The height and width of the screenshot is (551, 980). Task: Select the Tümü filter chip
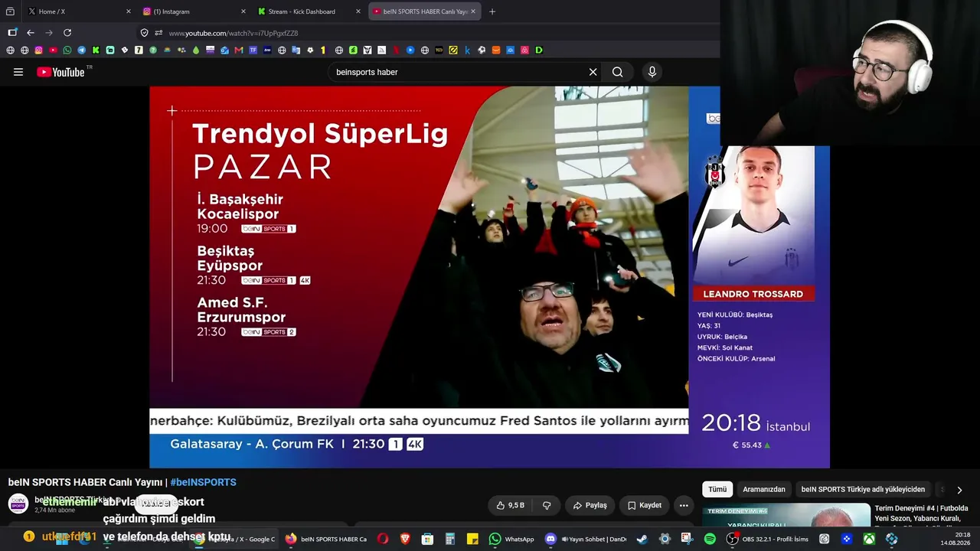(717, 489)
